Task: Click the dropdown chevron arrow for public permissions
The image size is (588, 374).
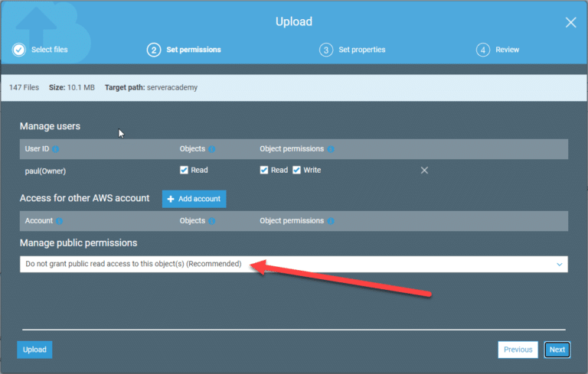Action: click(x=559, y=264)
